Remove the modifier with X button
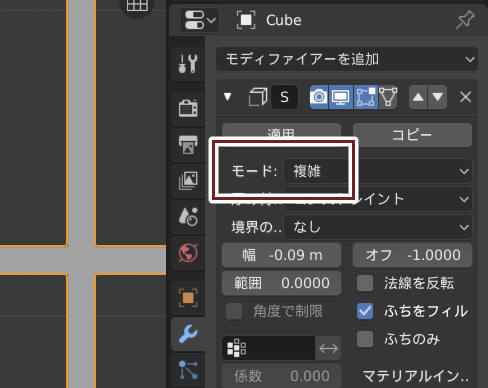This screenshot has height=388, width=488. coord(465,97)
